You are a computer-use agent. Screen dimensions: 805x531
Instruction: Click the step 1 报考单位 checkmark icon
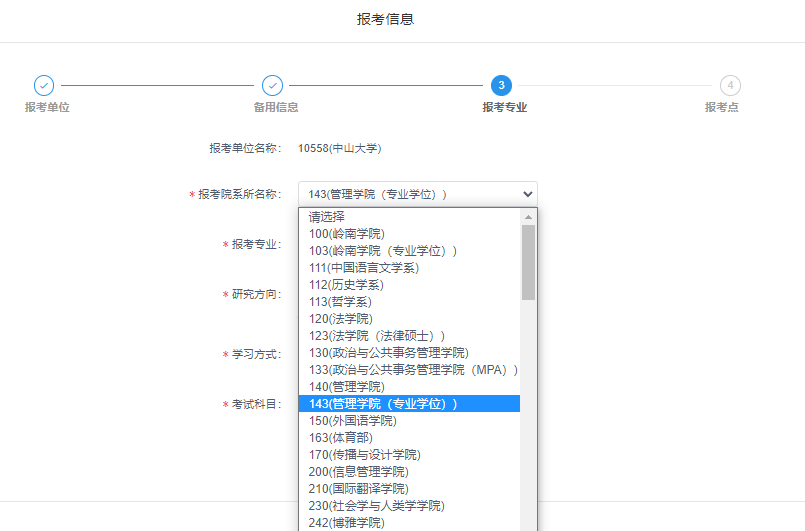[44, 85]
